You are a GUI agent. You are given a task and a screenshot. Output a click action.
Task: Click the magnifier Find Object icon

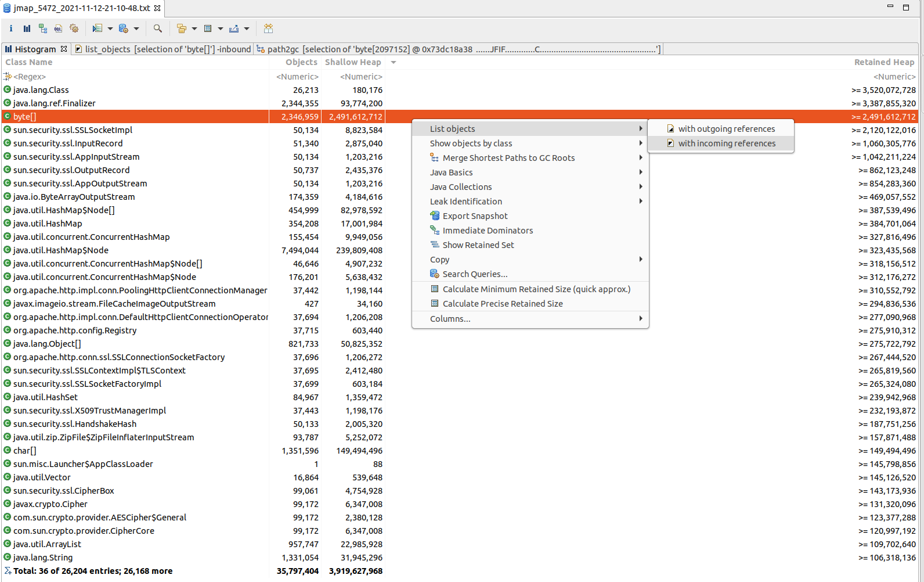point(157,28)
